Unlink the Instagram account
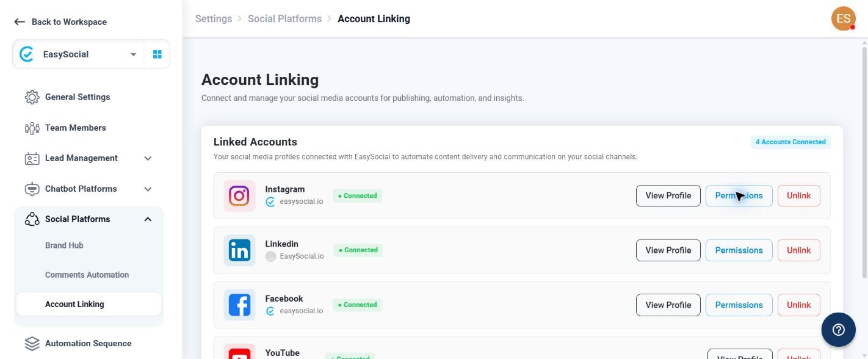 point(798,195)
